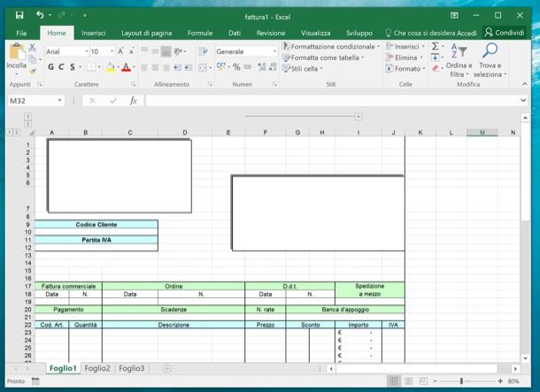Switch to the Layout di pagina tab
The height and width of the screenshot is (392, 540).
tap(146, 33)
